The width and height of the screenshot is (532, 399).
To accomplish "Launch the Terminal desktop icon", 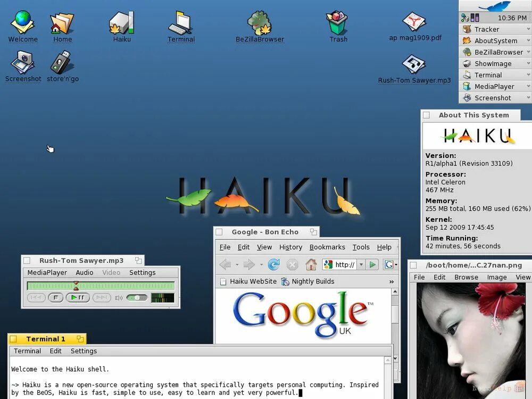I will pos(181,26).
